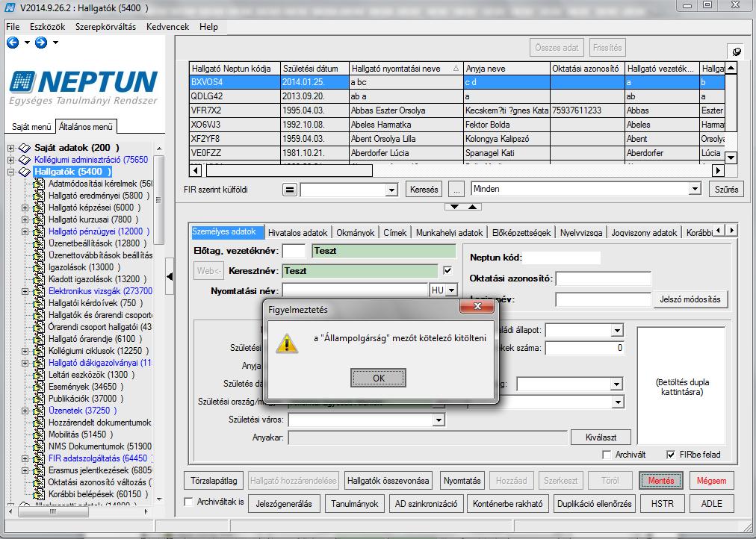Click the Publikációk item icon

(39, 399)
